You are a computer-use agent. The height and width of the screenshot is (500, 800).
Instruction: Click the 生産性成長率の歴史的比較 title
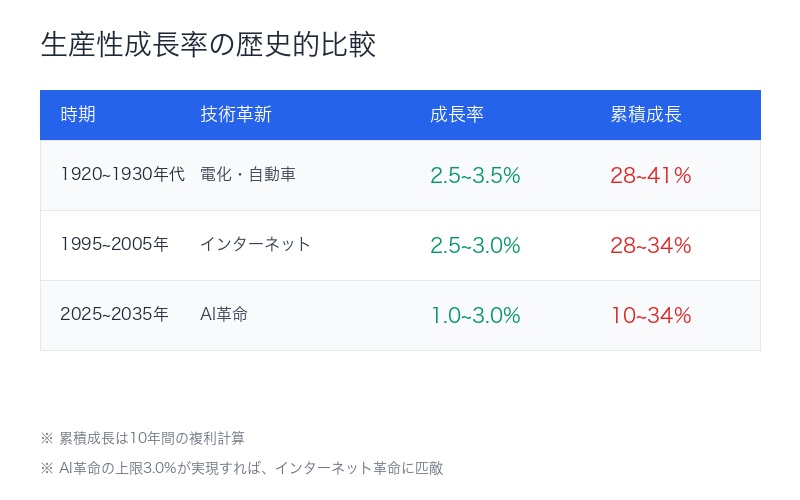208,45
